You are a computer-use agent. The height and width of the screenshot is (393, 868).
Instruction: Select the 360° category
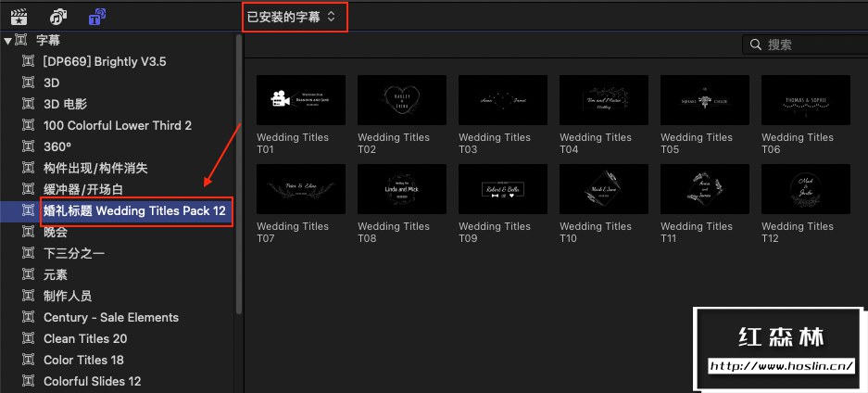(x=57, y=146)
